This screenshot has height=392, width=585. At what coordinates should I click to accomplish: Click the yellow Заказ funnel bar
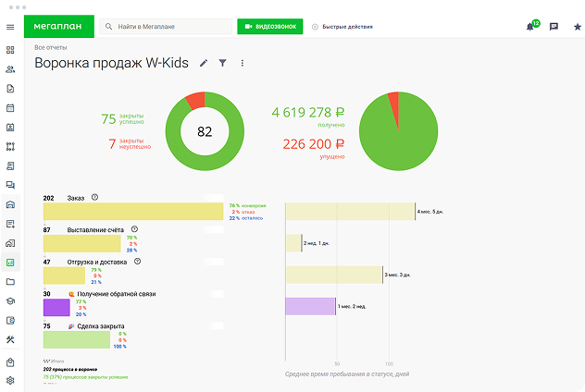(133, 212)
